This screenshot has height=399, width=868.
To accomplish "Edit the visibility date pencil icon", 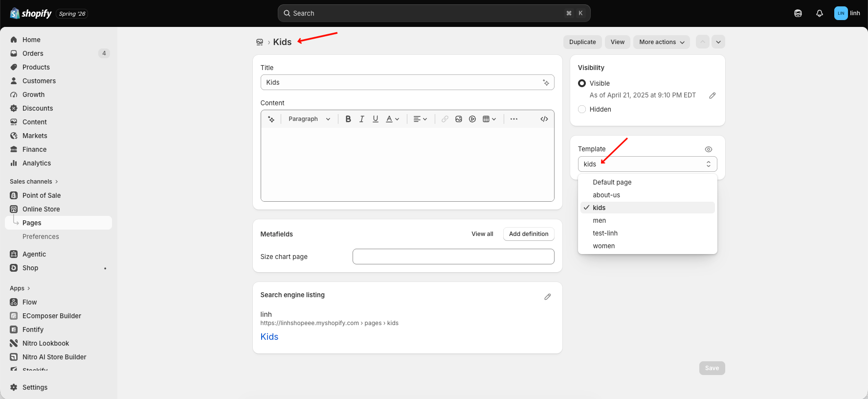I will (x=712, y=95).
